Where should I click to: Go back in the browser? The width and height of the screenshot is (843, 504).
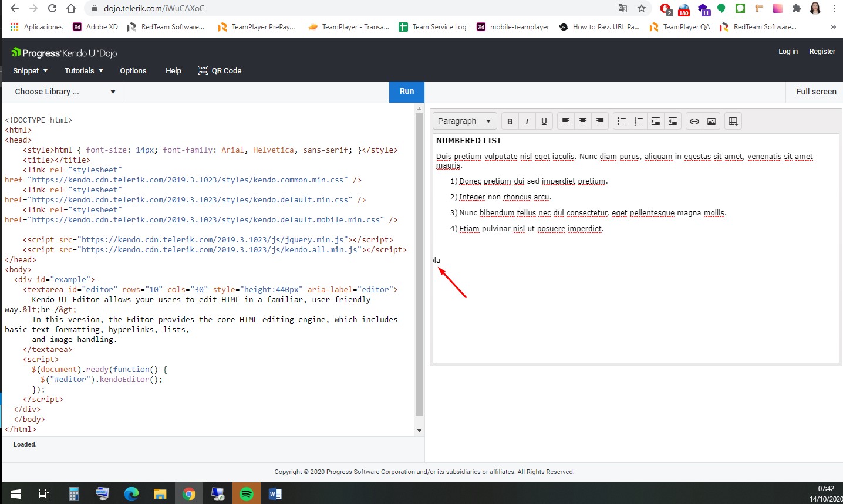[15, 8]
